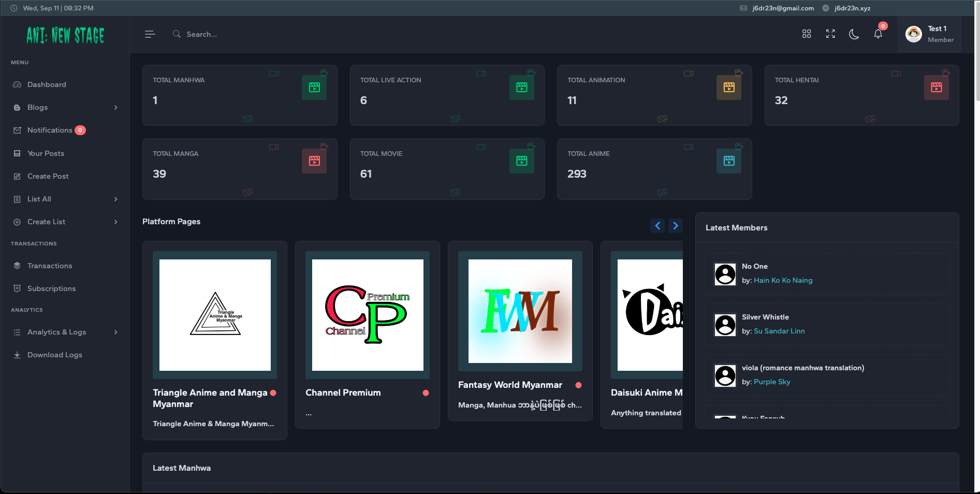Click the Total Hentai red film icon
Image resolution: width=980 pixels, height=494 pixels.
pos(937,88)
